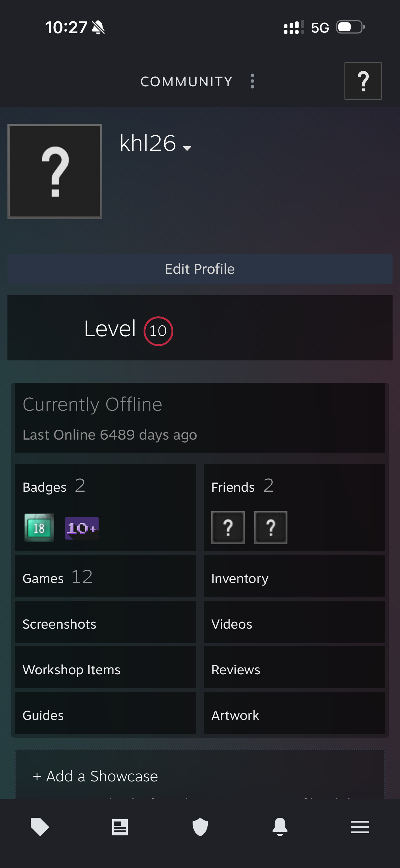Tap the Level 10 panel
The width and height of the screenshot is (400, 868).
point(200,328)
